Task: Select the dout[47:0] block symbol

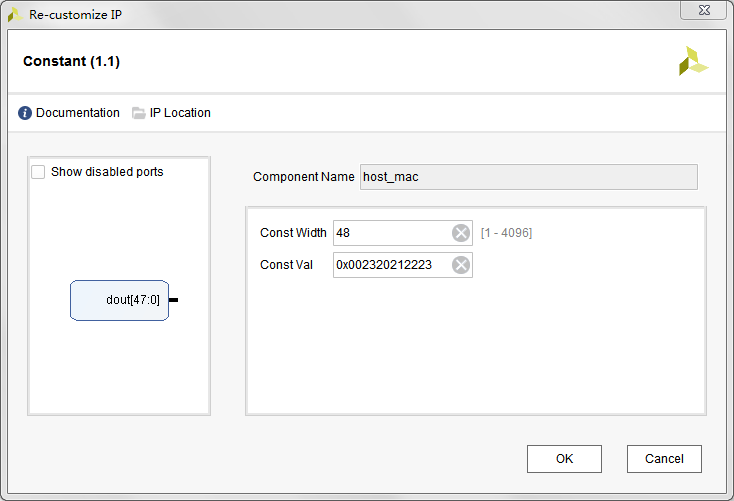Action: point(119,300)
